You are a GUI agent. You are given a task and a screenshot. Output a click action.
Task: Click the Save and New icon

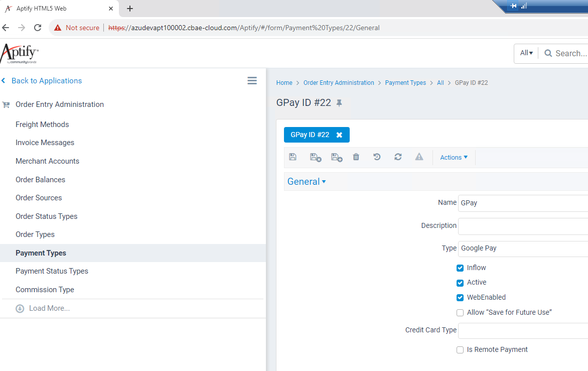[x=337, y=157]
